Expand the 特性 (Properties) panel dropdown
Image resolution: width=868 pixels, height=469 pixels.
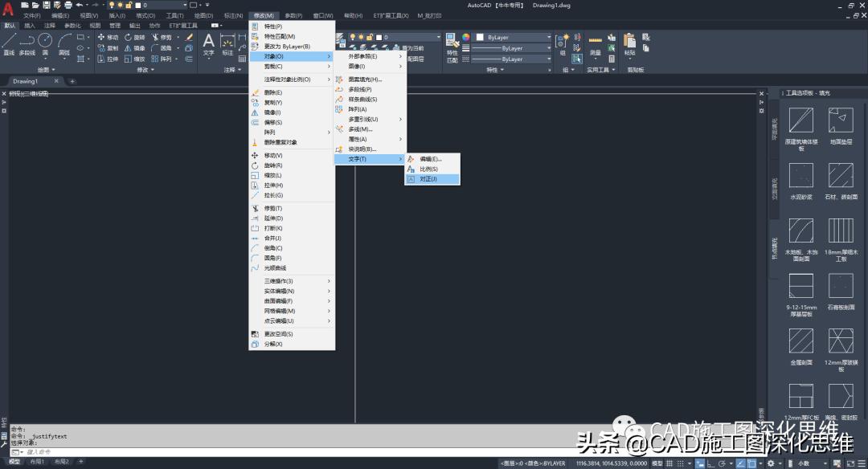pos(495,70)
